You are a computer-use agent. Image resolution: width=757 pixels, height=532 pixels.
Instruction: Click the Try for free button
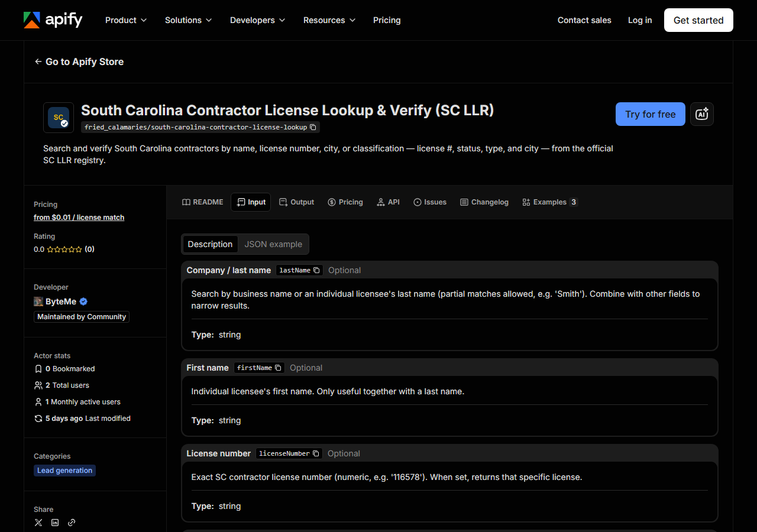pyautogui.click(x=651, y=114)
